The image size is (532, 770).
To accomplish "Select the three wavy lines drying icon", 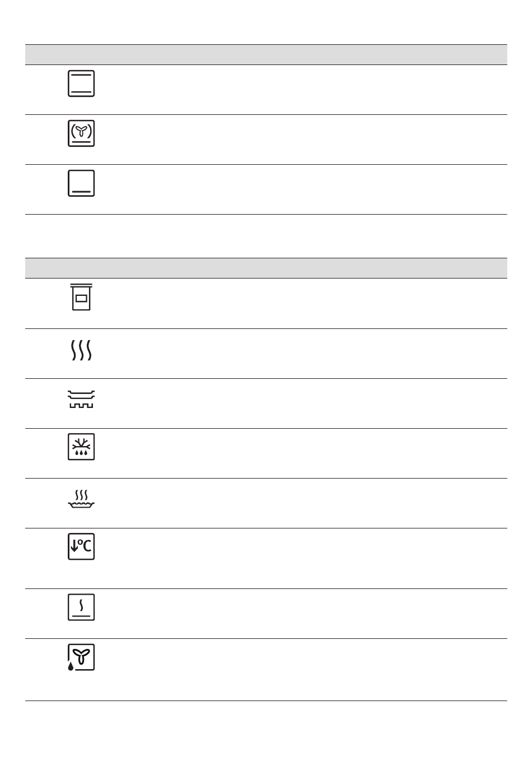I will tap(81, 350).
